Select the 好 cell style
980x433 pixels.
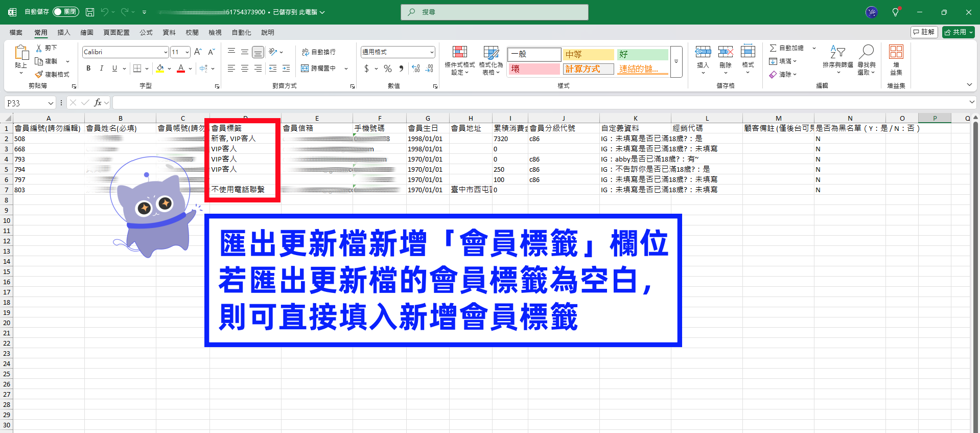(x=642, y=54)
